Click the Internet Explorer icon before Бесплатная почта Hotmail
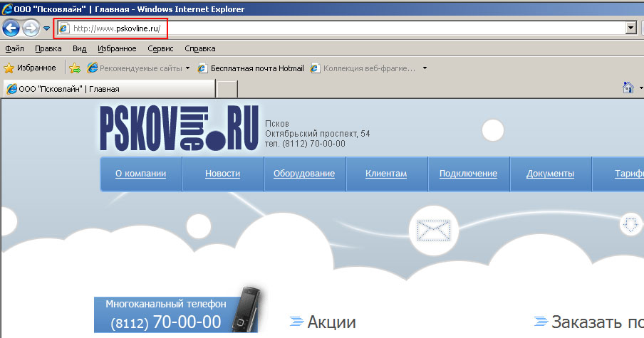 pyautogui.click(x=202, y=68)
